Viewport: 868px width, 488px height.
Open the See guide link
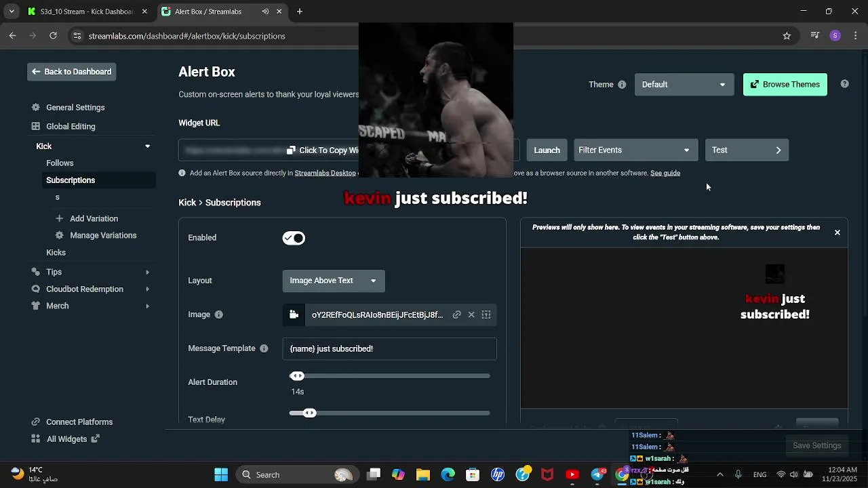[665, 173]
